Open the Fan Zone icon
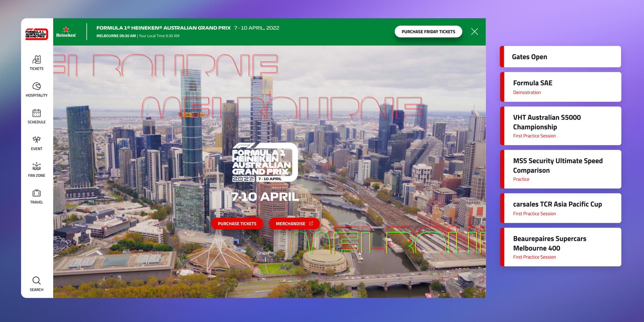 click(37, 169)
